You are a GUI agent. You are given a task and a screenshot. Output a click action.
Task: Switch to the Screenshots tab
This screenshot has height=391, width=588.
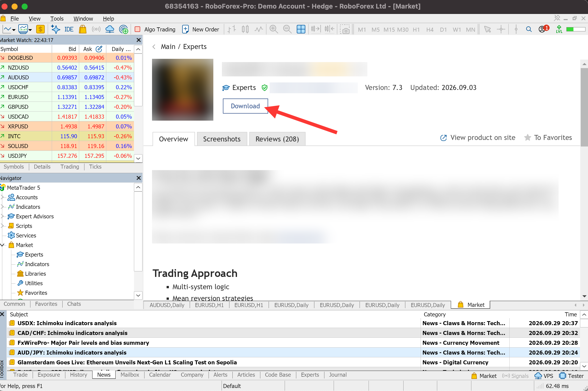(x=222, y=139)
